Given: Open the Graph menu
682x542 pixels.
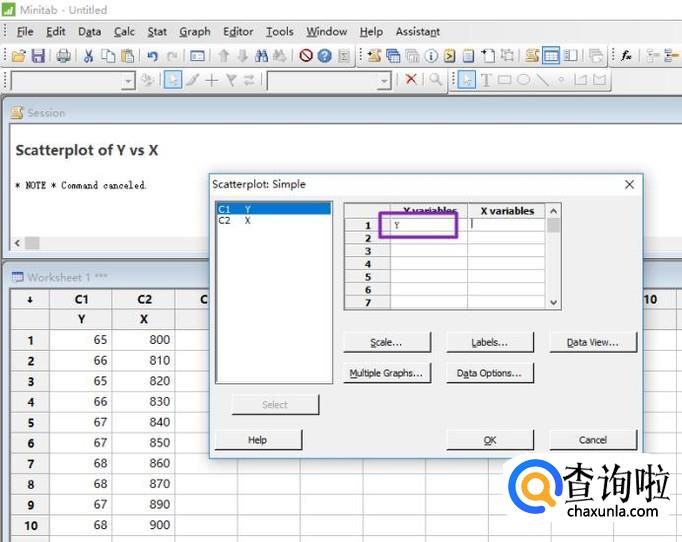Looking at the screenshot, I should [x=194, y=32].
